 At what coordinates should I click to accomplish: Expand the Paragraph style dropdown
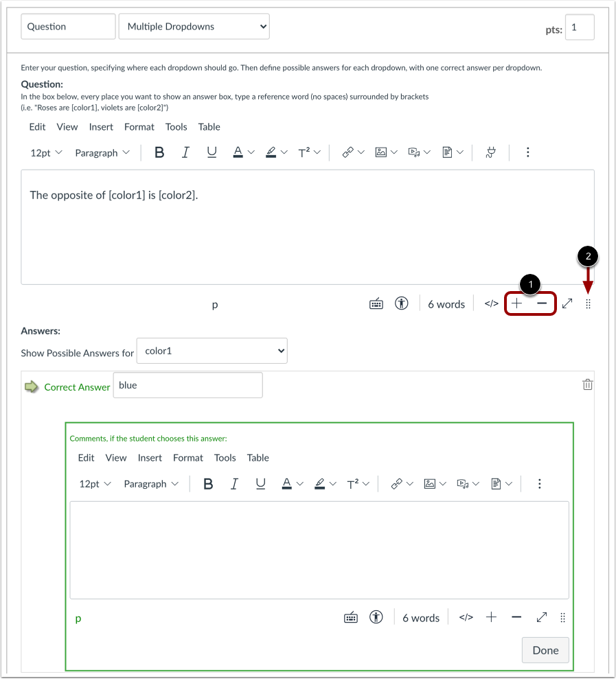[x=102, y=152]
